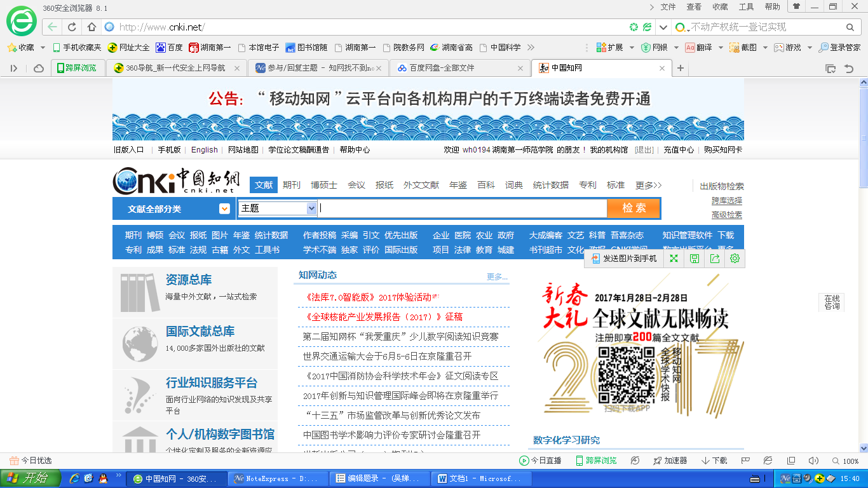
Task: Open the 帮助 browser menu
Action: tap(773, 7)
